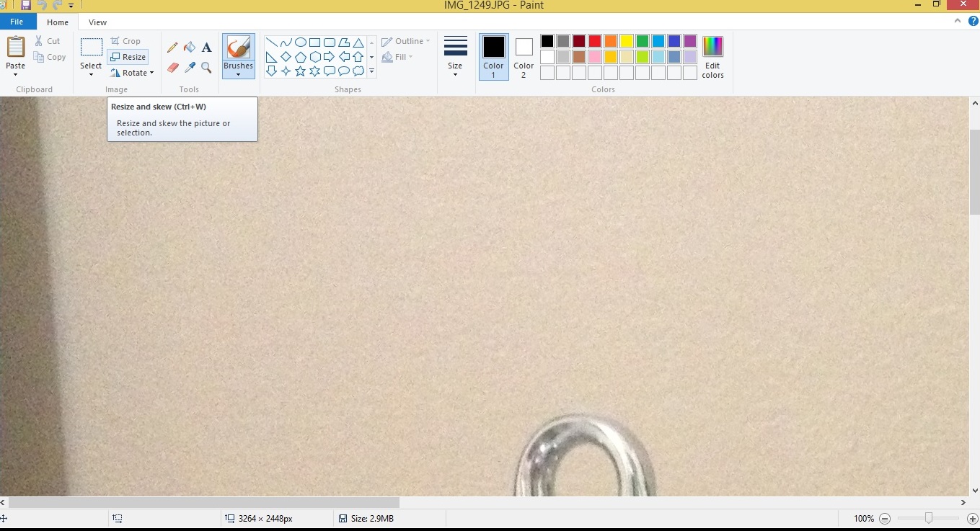The image size is (980, 531).
Task: Open the Brushes dropdown arrow
Action: (x=238, y=74)
